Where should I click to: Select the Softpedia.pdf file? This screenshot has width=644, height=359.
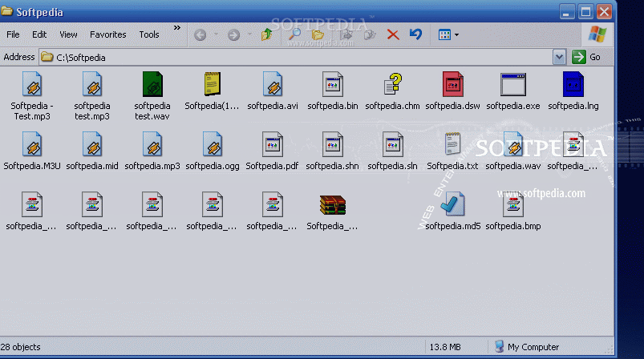pyautogui.click(x=273, y=151)
